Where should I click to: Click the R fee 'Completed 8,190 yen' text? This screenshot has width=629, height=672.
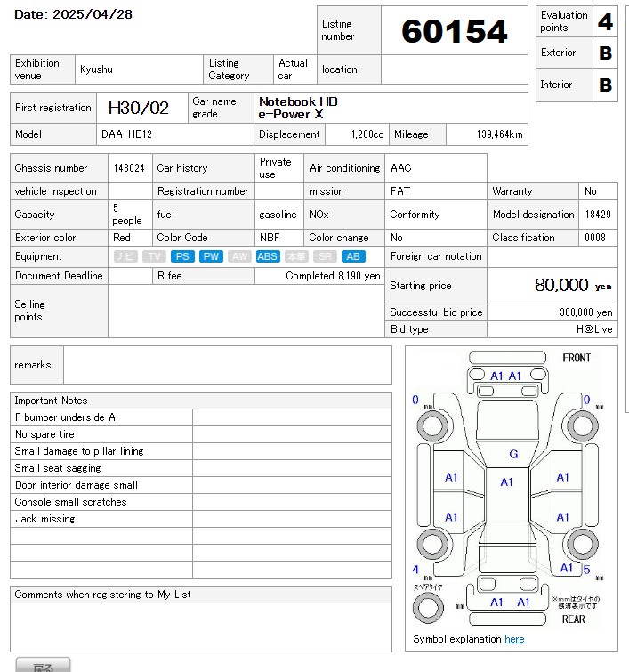tap(333, 276)
